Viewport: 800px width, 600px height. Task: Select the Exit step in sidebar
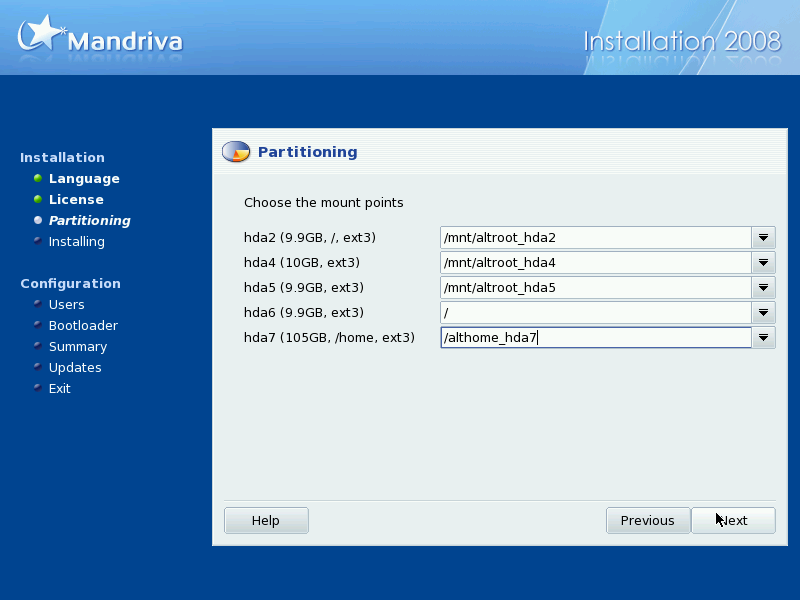59,388
